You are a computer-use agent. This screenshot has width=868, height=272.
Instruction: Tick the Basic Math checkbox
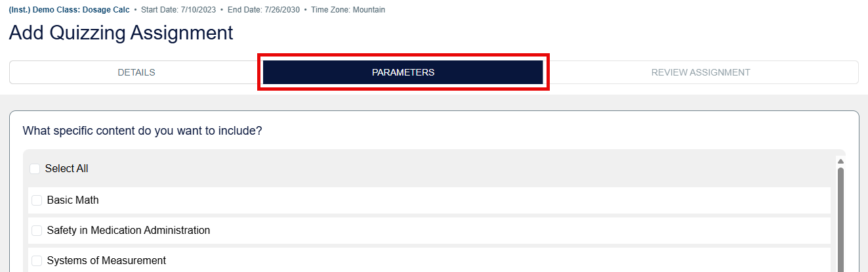point(37,200)
